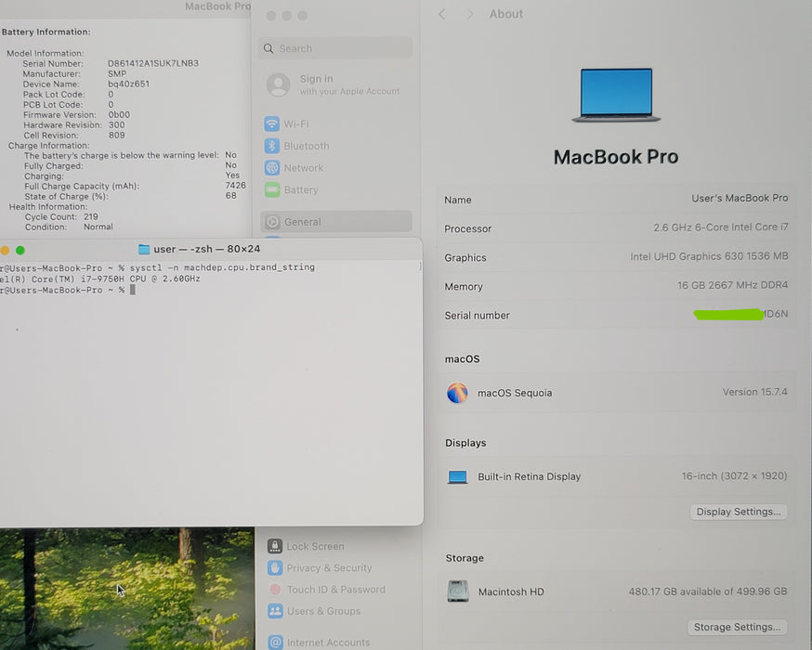Click the Condition Normal value
Screen dimensions: 812x650
(x=98, y=227)
